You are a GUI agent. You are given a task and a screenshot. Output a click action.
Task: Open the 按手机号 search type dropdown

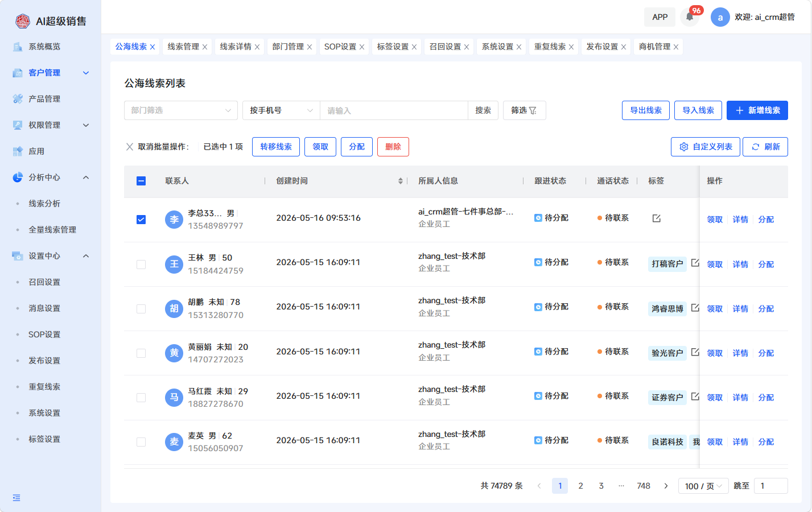click(x=281, y=110)
